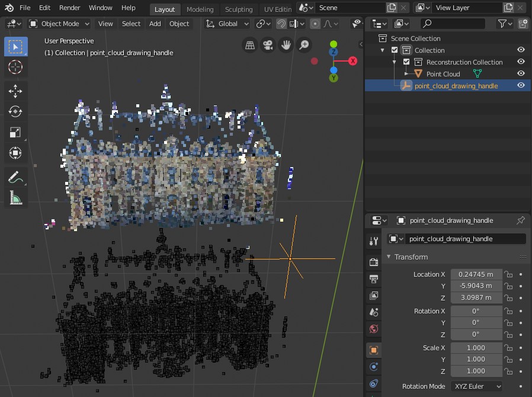Open World properties in the Properties editor

374,329
